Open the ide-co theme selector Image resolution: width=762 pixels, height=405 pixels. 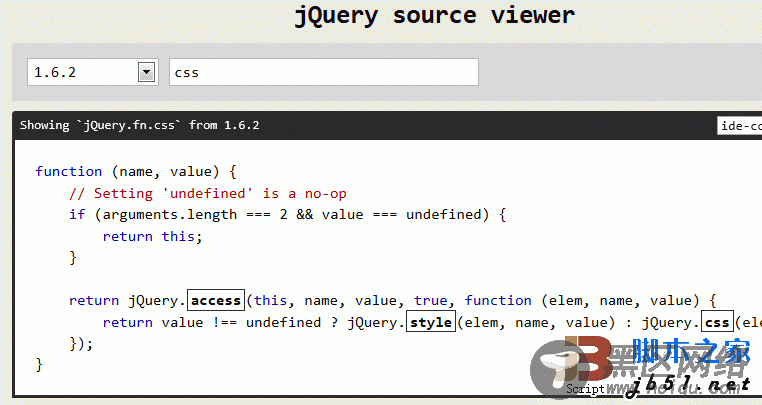(x=740, y=126)
